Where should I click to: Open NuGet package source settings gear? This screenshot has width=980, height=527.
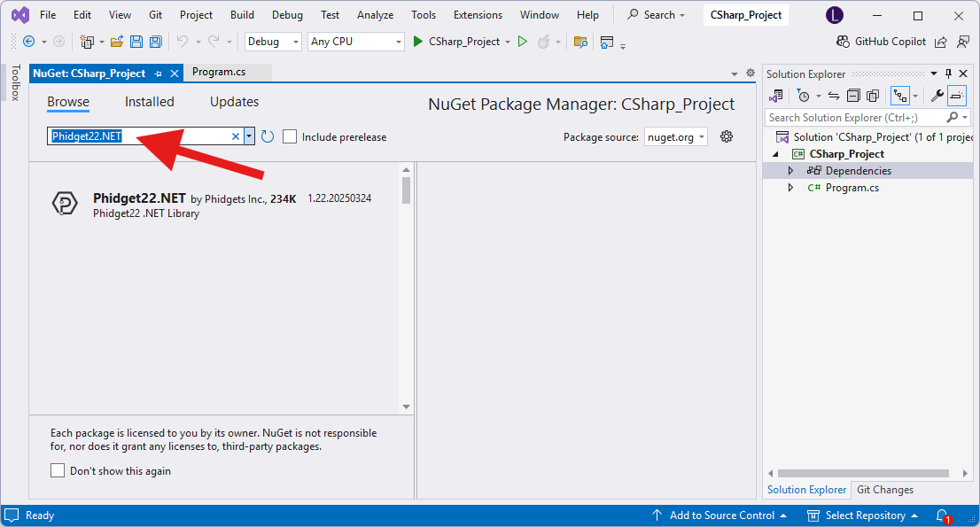point(727,136)
